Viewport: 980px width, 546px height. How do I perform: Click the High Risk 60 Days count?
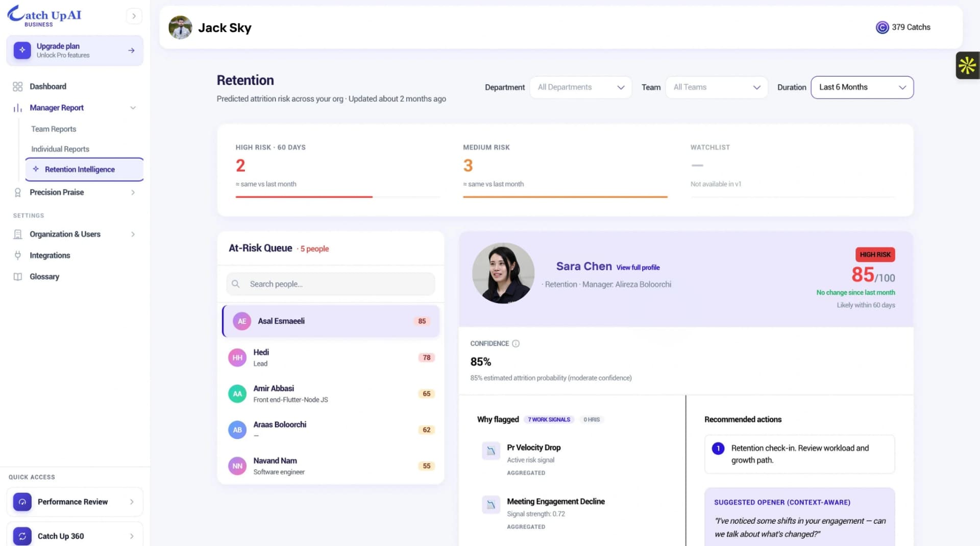coord(240,165)
